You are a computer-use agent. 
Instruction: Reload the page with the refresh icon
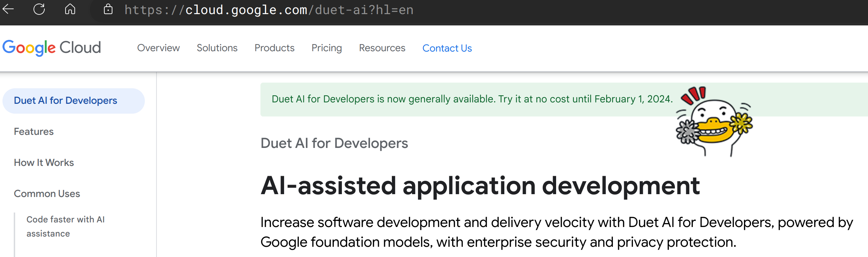(x=39, y=9)
